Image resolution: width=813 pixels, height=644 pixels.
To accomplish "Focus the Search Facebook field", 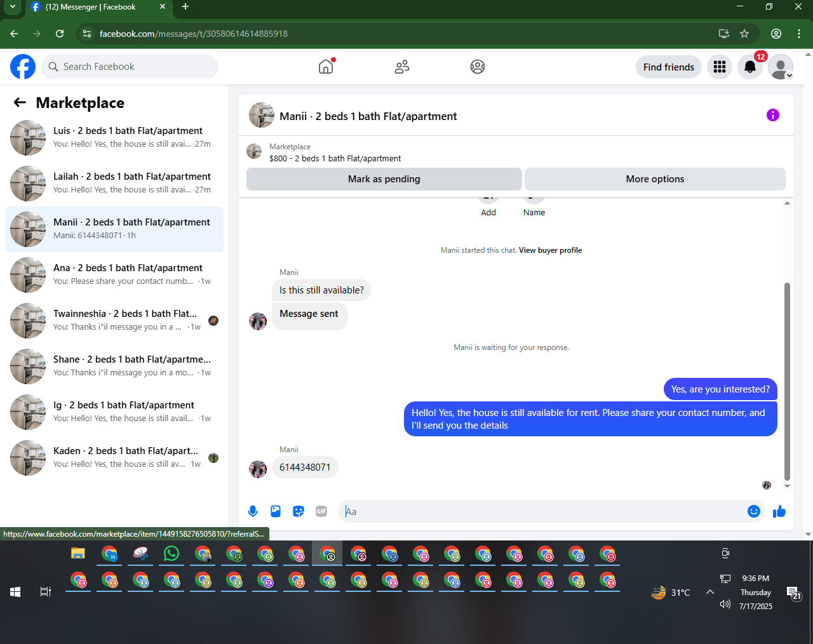I will pyautogui.click(x=130, y=67).
